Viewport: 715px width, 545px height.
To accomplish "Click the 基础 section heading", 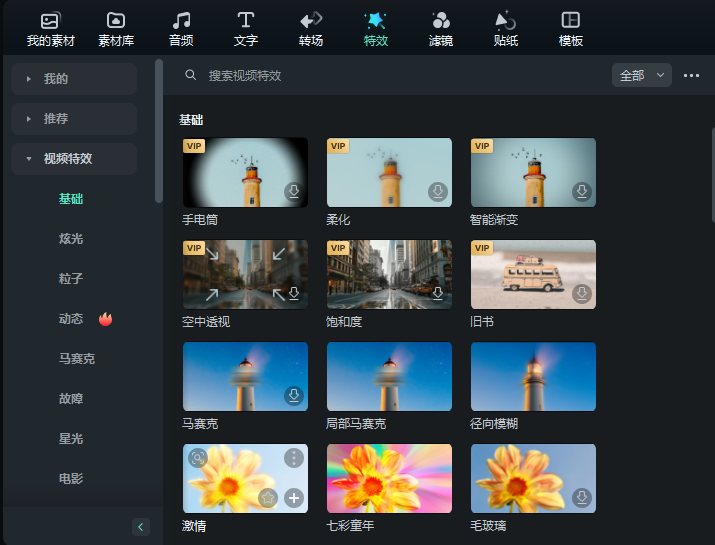I will click(191, 120).
